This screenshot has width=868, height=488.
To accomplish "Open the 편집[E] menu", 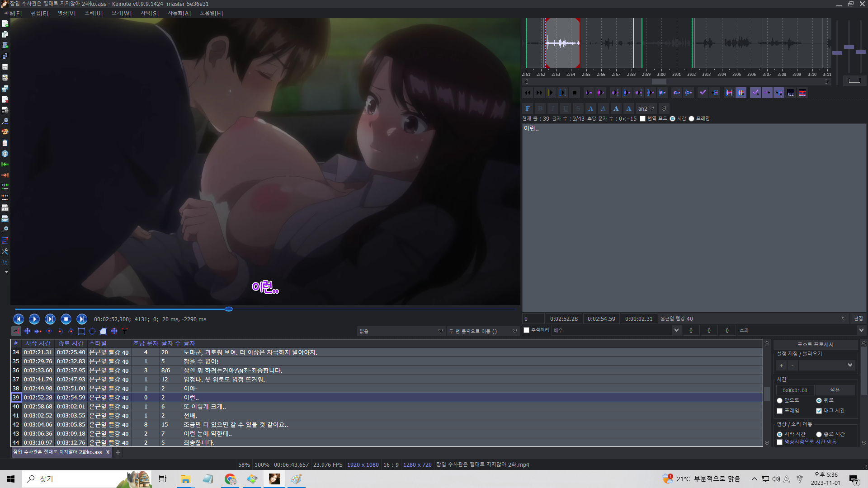I will point(39,13).
